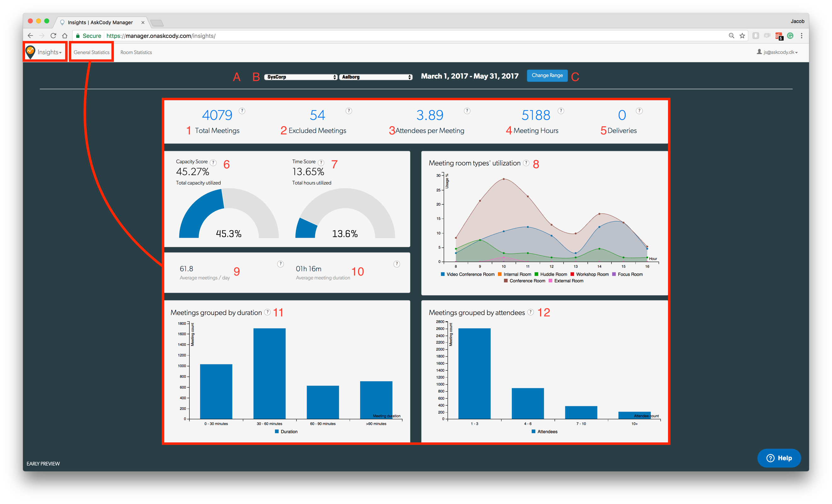Switch to Room Statistics tab
This screenshot has height=504, width=832.
136,52
